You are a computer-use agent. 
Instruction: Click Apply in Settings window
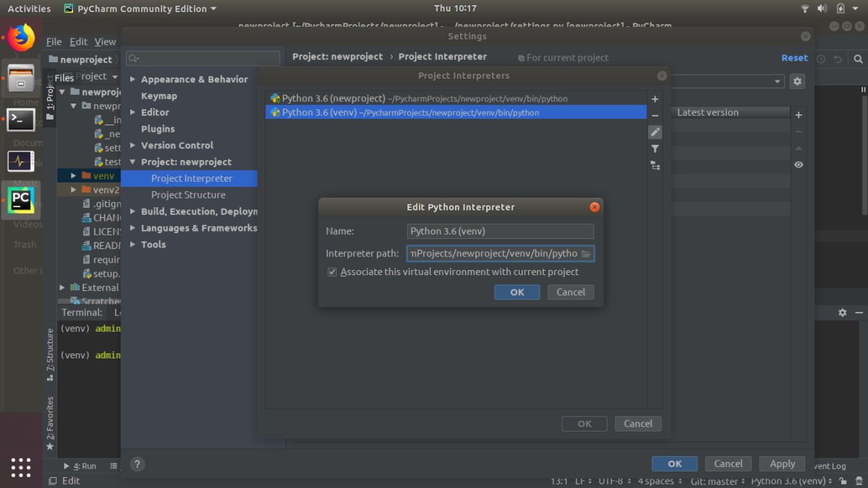point(782,464)
